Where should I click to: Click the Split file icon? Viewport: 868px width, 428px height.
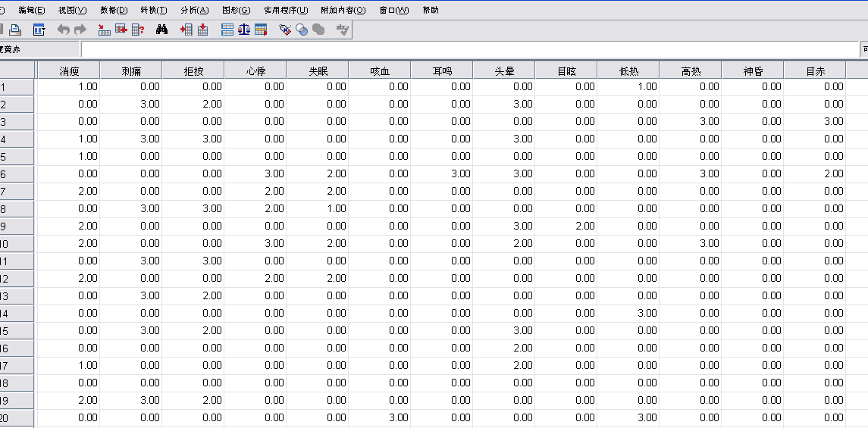(227, 30)
